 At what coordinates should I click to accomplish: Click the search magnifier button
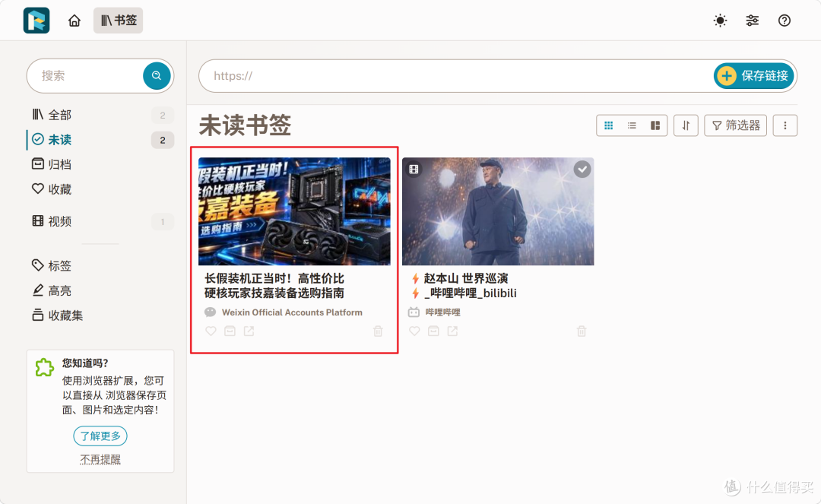(157, 76)
